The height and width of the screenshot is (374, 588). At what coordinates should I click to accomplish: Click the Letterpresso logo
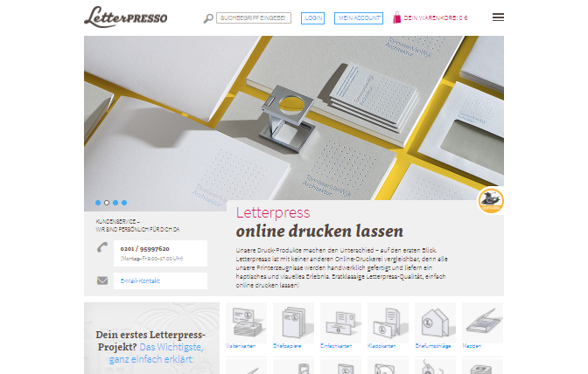[x=126, y=16]
